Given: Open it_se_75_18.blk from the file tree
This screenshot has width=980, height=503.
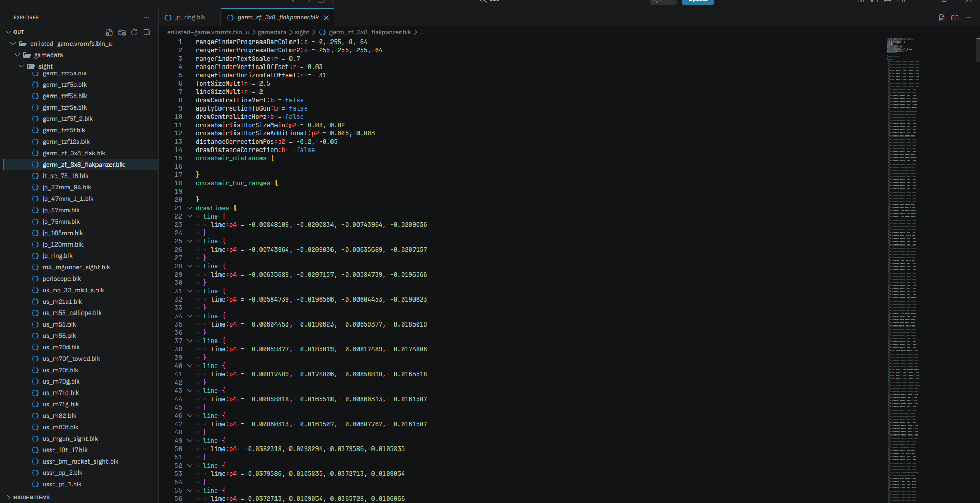Looking at the screenshot, I should click(x=80, y=176).
